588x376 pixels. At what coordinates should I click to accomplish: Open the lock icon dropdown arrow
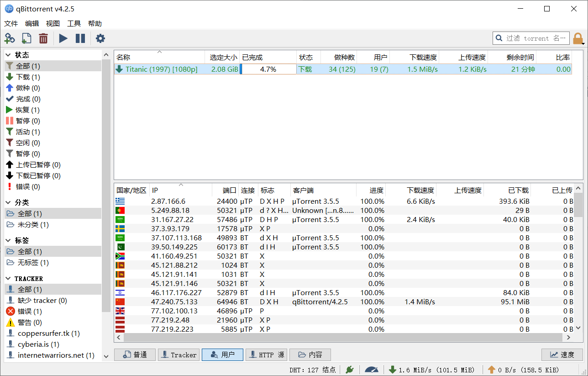click(x=584, y=43)
